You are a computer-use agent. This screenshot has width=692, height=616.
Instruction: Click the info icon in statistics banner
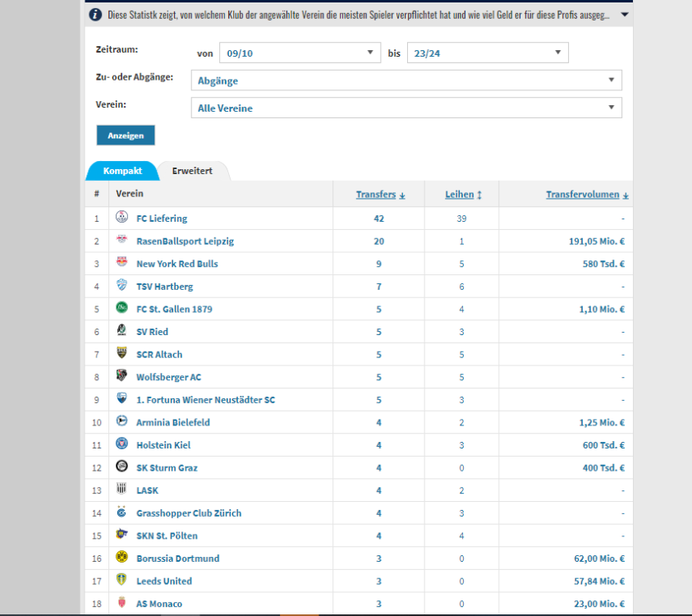pyautogui.click(x=96, y=15)
